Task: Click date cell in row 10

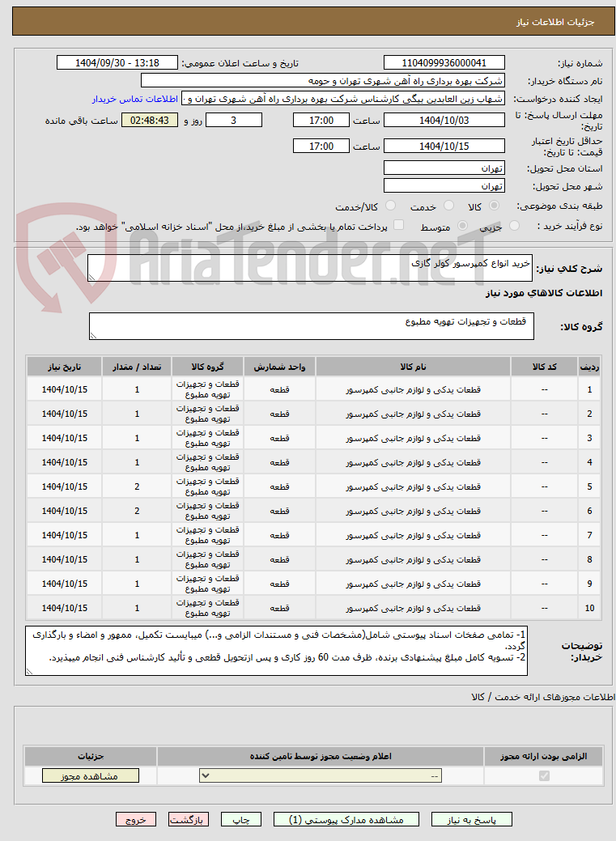Action: [x=65, y=608]
